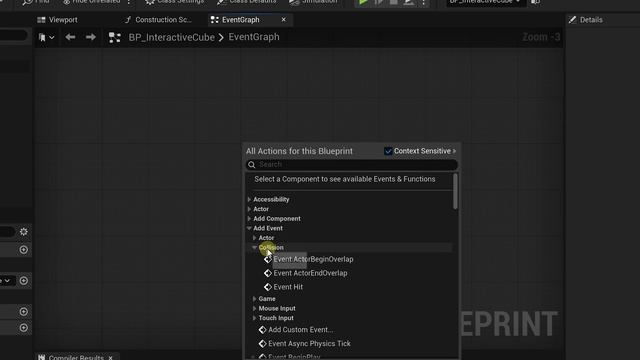Image resolution: width=640 pixels, height=360 pixels.
Task: Close the EventGraph tab
Action: coord(284,20)
